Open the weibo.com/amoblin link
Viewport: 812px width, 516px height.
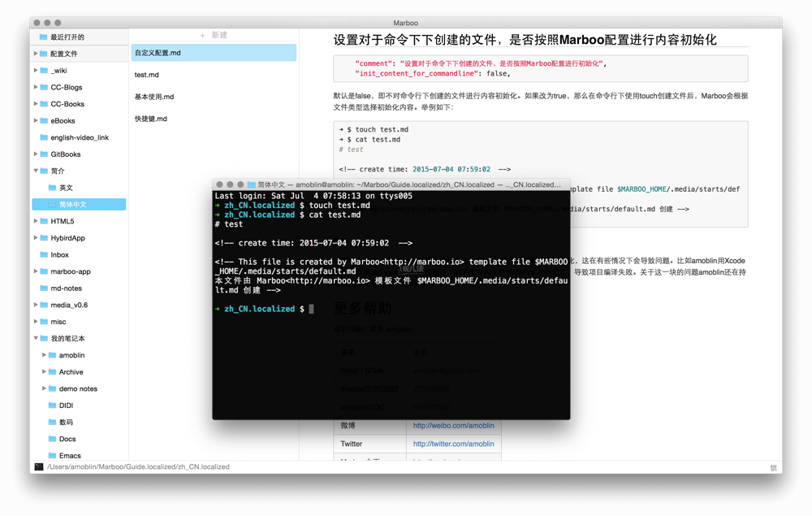click(x=453, y=425)
